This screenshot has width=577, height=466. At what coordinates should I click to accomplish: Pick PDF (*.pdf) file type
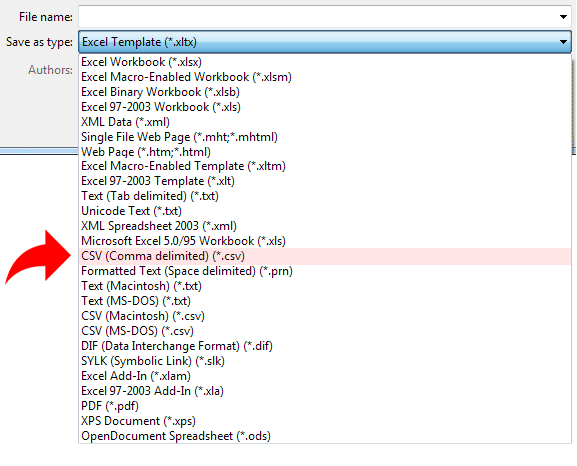[325, 406]
